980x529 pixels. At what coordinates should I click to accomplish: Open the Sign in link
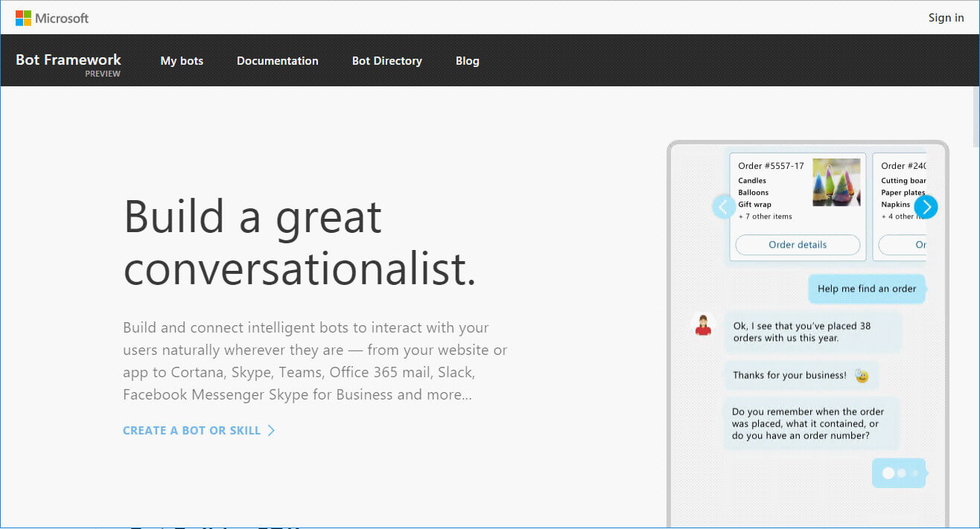[946, 18]
